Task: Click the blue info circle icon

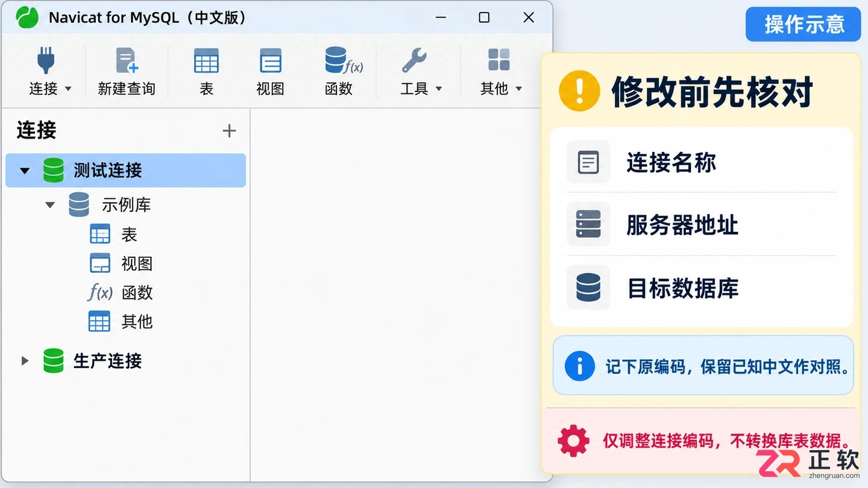Action: point(580,366)
